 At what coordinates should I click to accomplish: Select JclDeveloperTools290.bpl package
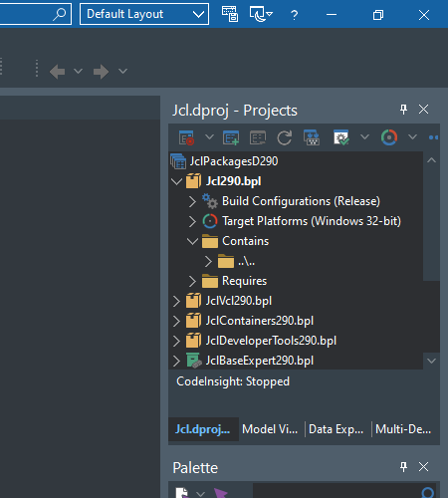[x=271, y=341]
